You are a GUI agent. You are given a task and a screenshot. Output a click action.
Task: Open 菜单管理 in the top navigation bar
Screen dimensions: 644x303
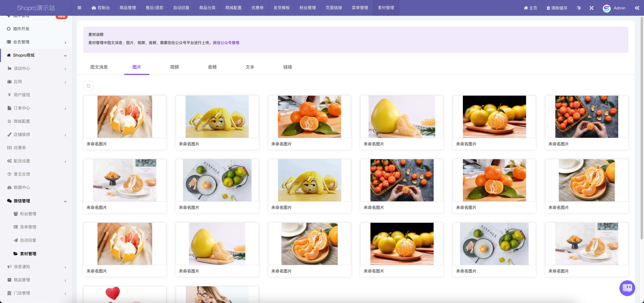pyautogui.click(x=360, y=8)
